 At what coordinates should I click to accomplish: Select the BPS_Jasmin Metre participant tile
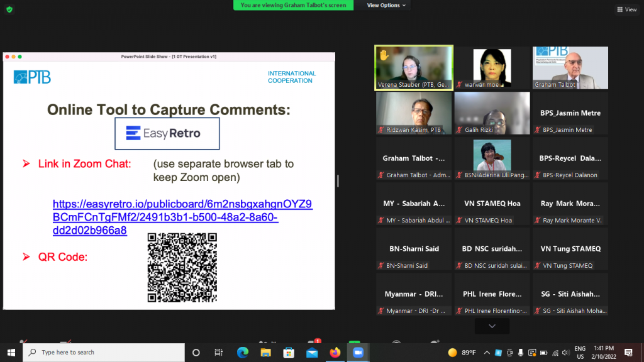click(x=570, y=113)
